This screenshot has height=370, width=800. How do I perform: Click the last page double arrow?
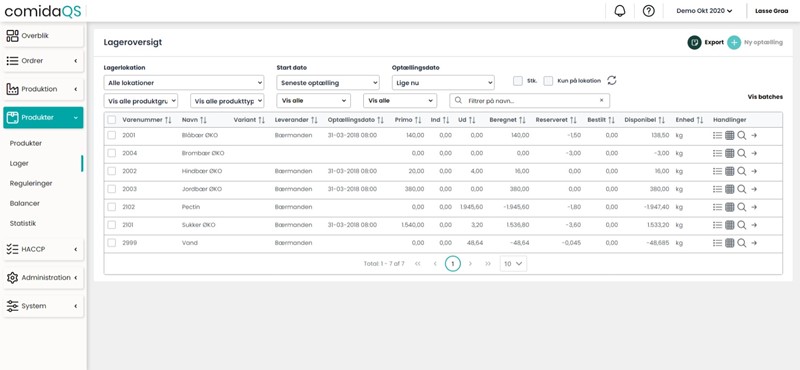coord(488,263)
